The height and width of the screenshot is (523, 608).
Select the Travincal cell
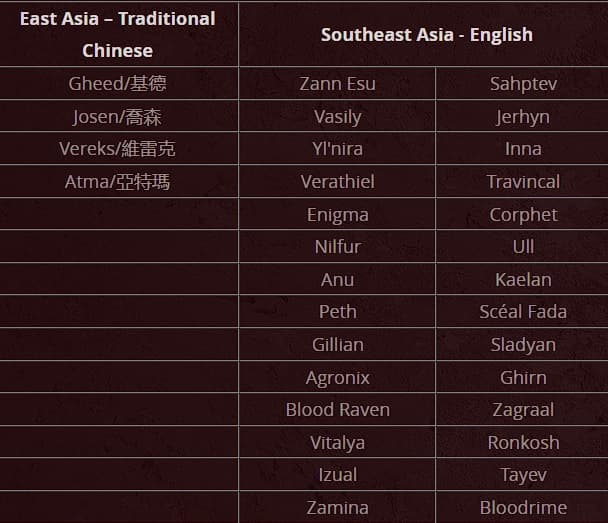(x=523, y=182)
